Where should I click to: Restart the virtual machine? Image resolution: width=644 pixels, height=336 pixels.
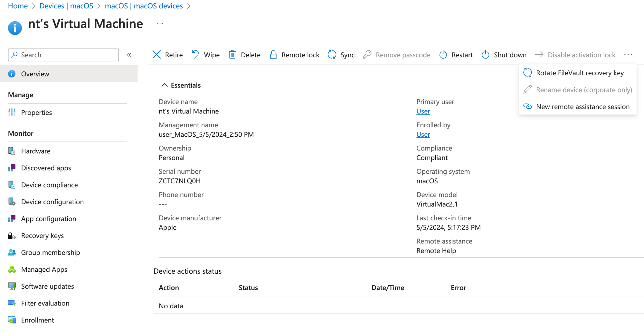pyautogui.click(x=456, y=55)
